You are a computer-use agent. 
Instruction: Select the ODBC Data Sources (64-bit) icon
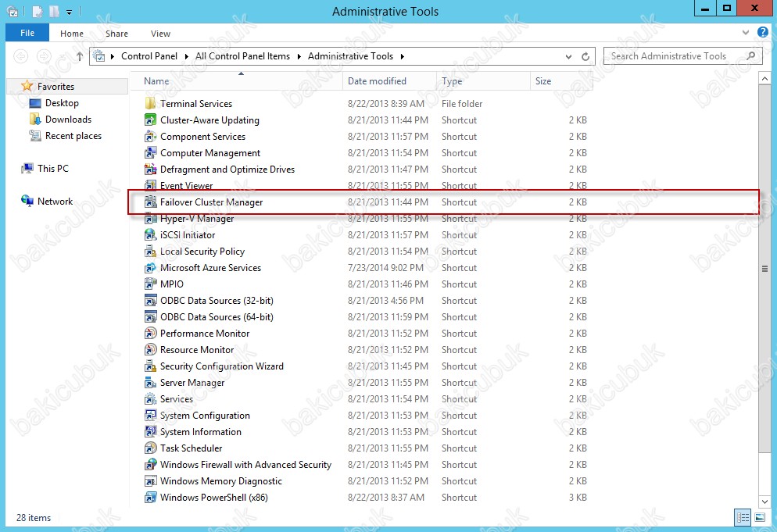[150, 316]
